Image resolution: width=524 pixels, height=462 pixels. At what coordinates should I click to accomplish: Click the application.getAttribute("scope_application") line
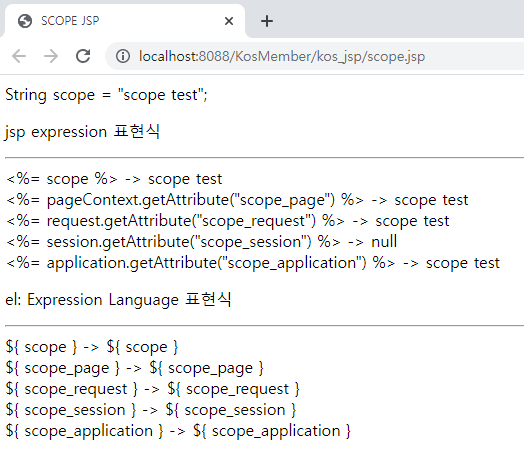point(253,263)
